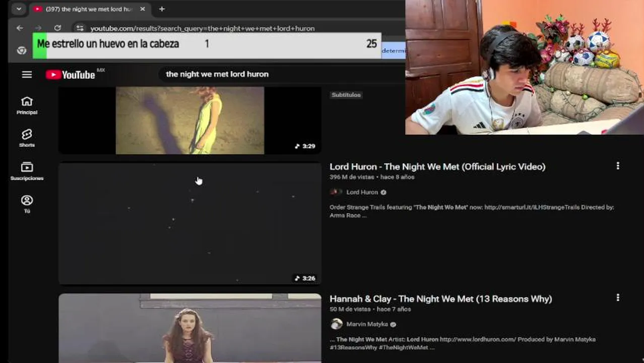The image size is (644, 363).
Task: Click the 3:26 duration badge
Action: pyautogui.click(x=305, y=278)
